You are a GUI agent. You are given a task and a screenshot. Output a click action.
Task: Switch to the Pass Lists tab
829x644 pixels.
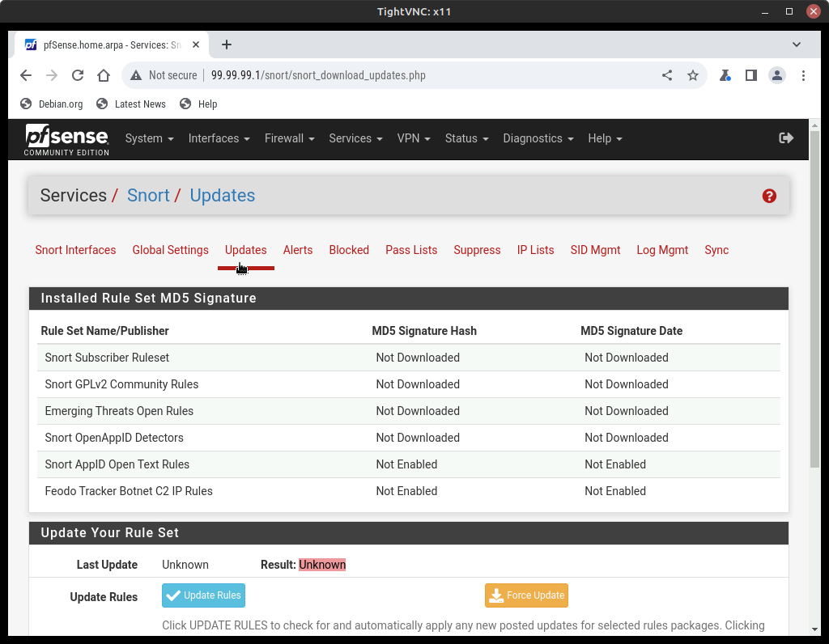(x=411, y=250)
